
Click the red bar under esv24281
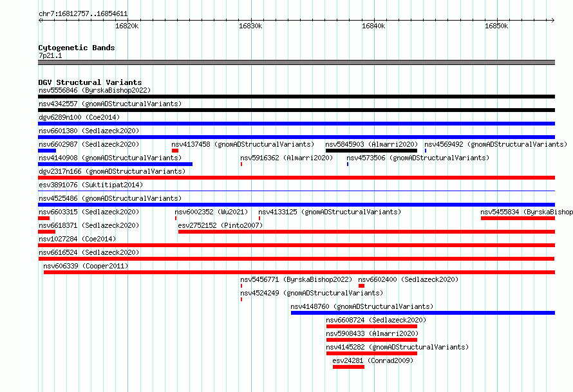[348, 367]
